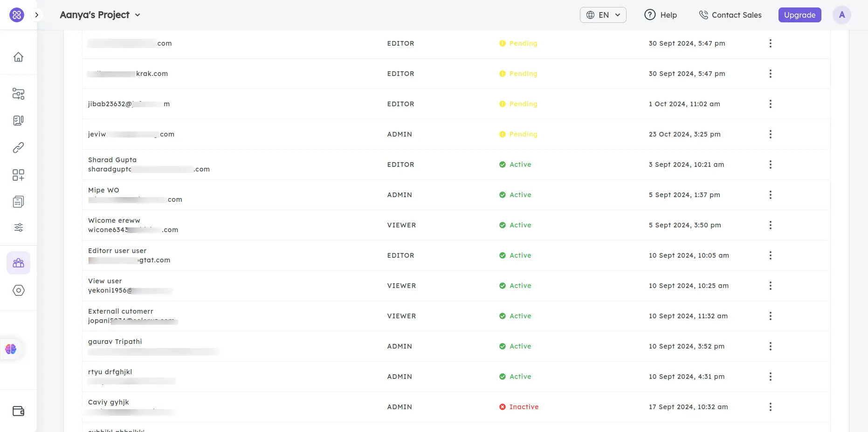The image size is (868, 432).
Task: Open the EN language dropdown
Action: pos(603,14)
